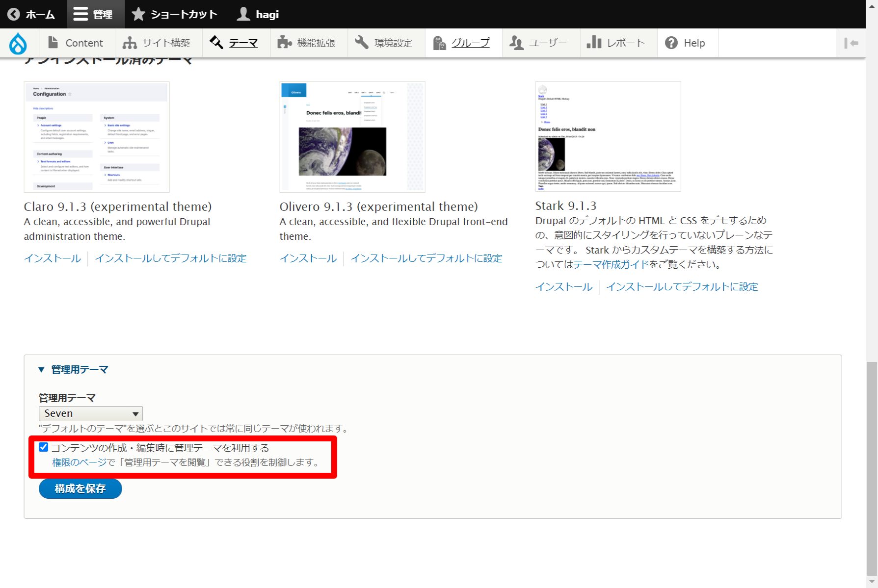Click the 構成を保存 button
This screenshot has width=878, height=588.
coord(80,488)
